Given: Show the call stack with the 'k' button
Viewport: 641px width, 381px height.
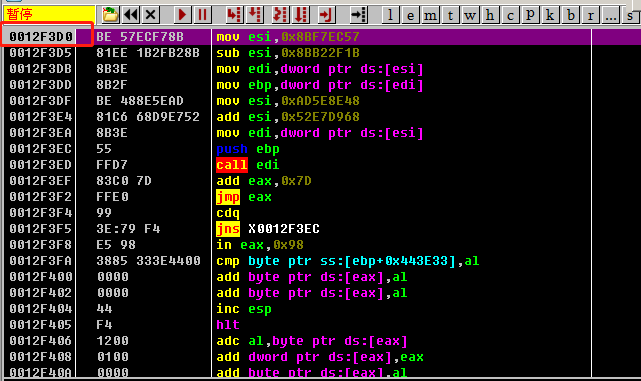Looking at the screenshot, I should (x=550, y=15).
